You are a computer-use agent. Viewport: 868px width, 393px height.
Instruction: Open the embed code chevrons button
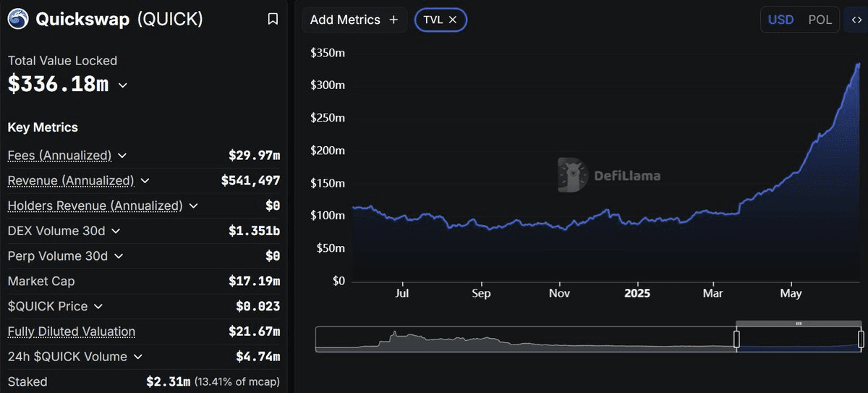[856, 20]
